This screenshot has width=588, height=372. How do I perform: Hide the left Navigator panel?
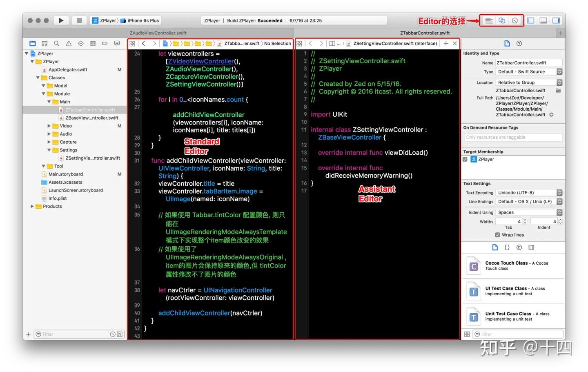(x=530, y=20)
